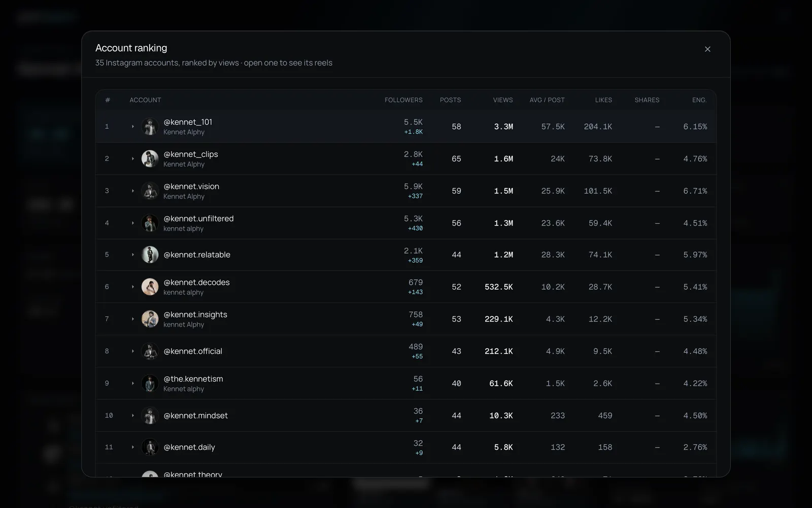Sort by the AVG / POST column header
Image resolution: width=812 pixels, height=508 pixels.
tap(547, 100)
